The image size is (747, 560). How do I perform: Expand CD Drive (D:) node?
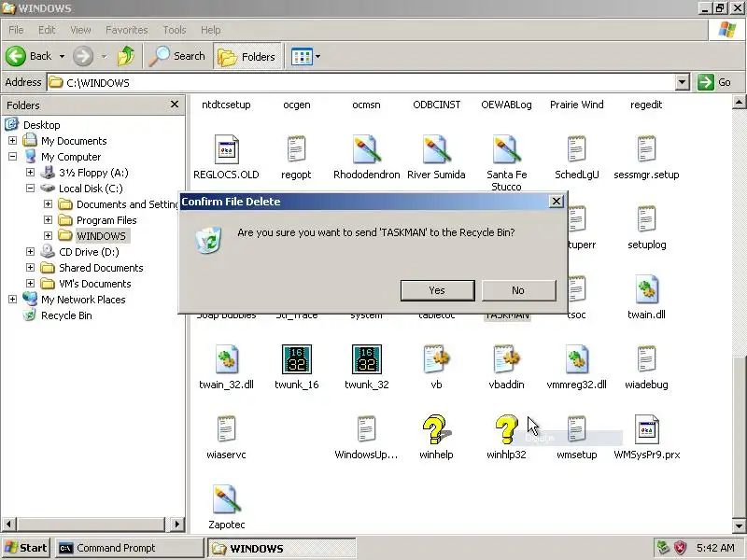coord(30,251)
